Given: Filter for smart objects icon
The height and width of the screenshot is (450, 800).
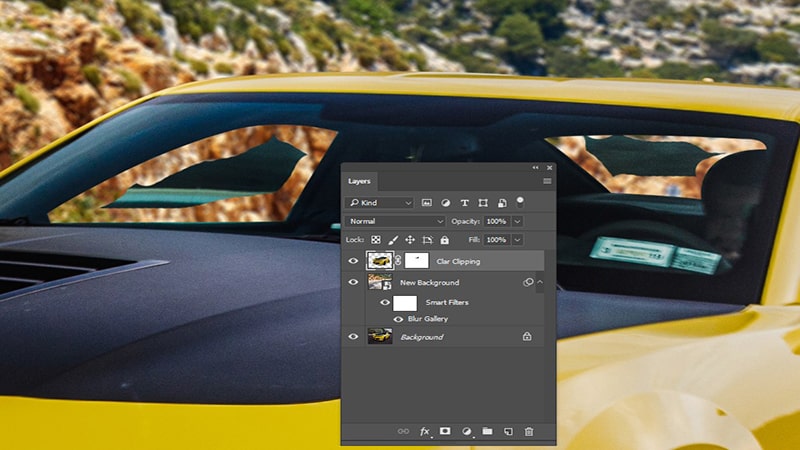Looking at the screenshot, I should [x=502, y=203].
